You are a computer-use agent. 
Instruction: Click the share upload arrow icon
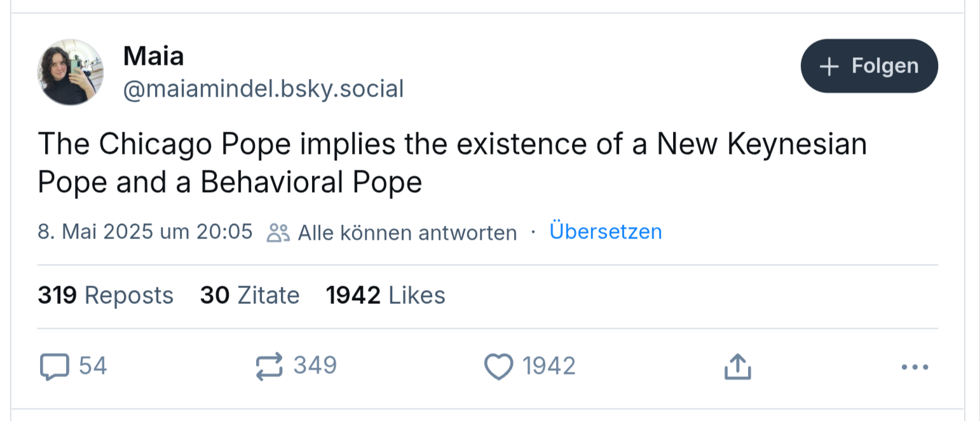738,367
